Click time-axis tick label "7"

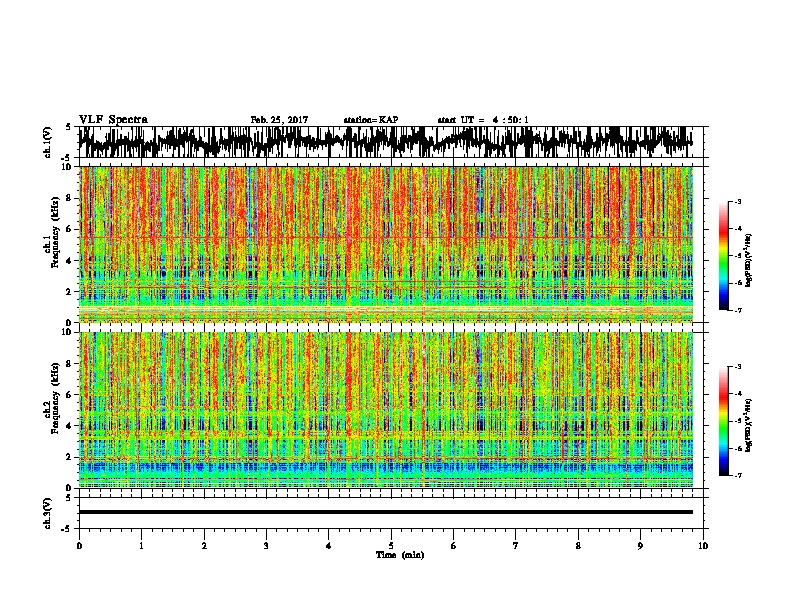click(x=516, y=546)
